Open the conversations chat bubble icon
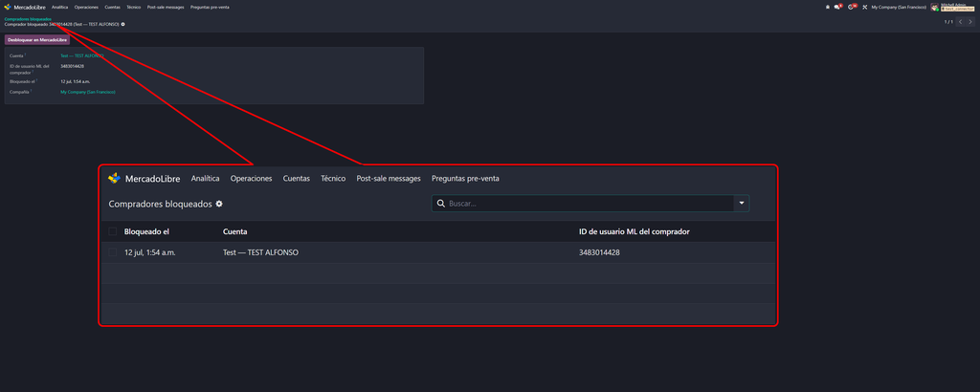Image resolution: width=980 pixels, height=392 pixels. tap(838, 7)
